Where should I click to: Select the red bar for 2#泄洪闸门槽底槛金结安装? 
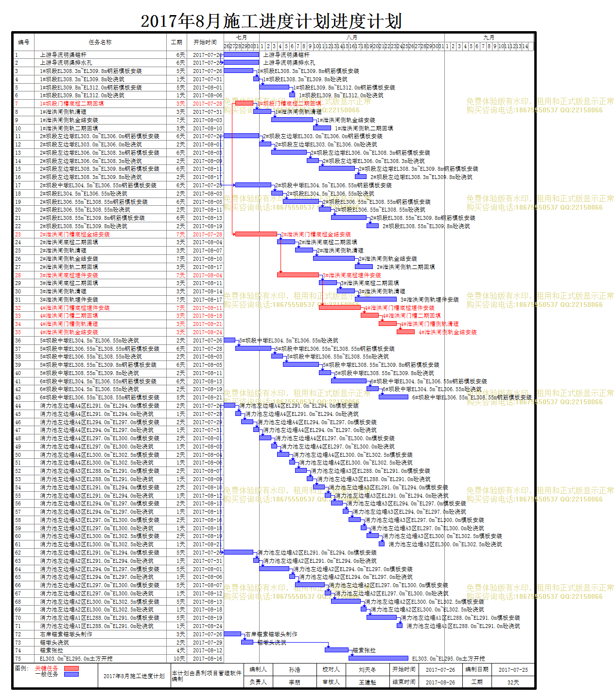point(256,234)
